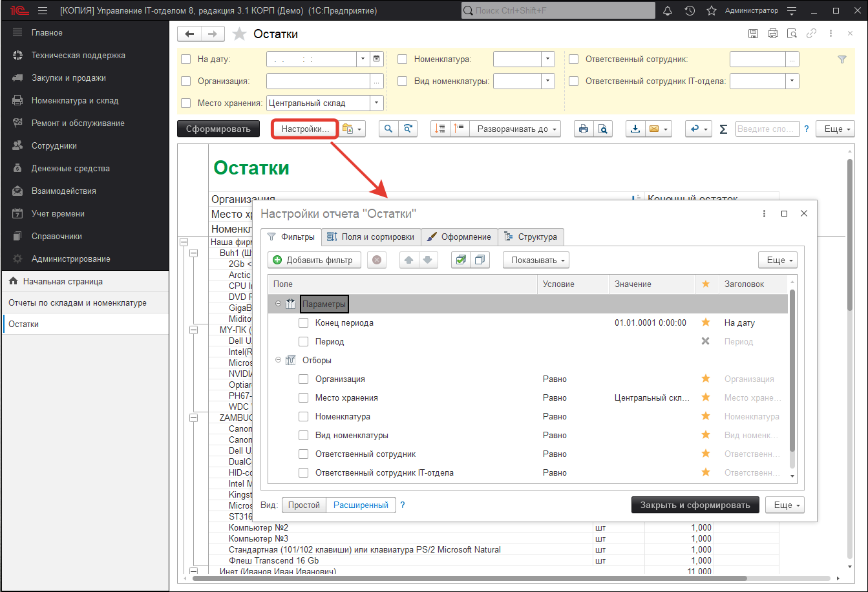Check the 'На дату' checkbox
This screenshot has height=592, width=868.
tap(186, 59)
